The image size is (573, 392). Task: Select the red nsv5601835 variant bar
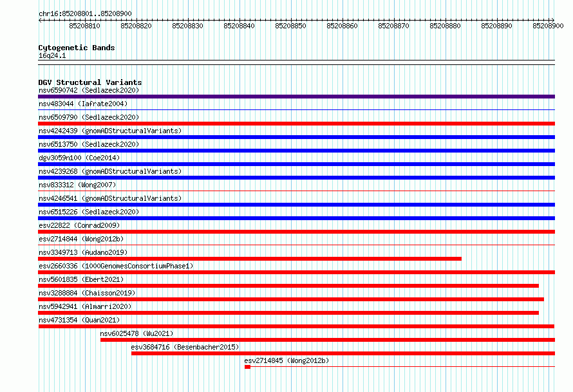coord(288,286)
